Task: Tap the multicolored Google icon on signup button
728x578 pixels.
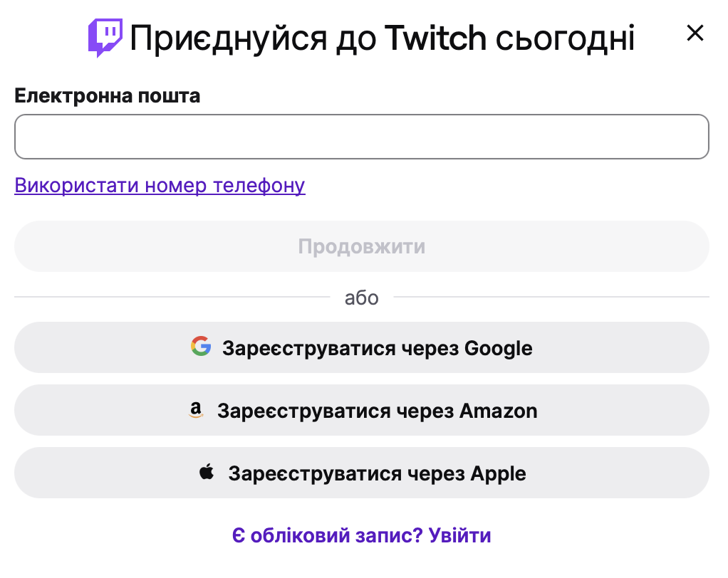Action: tap(202, 347)
